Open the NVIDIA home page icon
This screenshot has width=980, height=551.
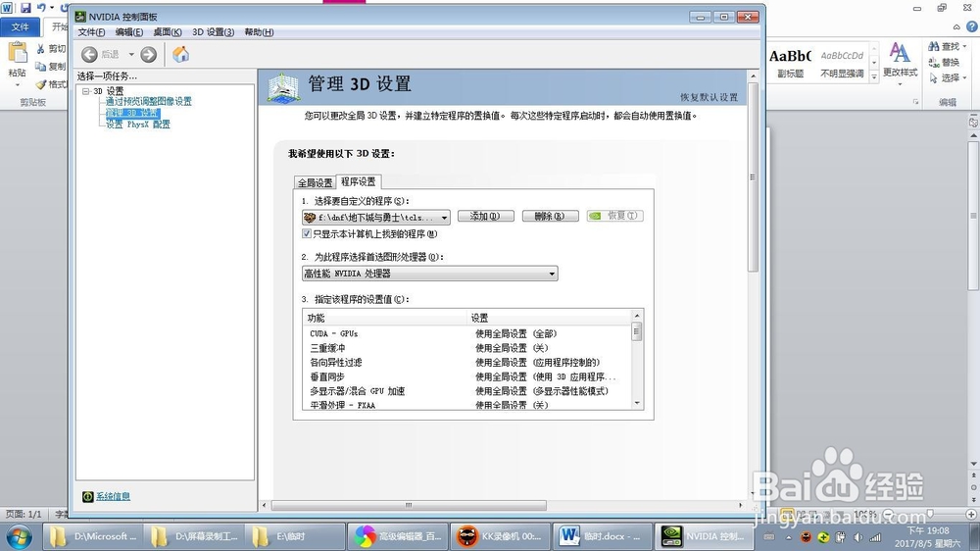[180, 54]
